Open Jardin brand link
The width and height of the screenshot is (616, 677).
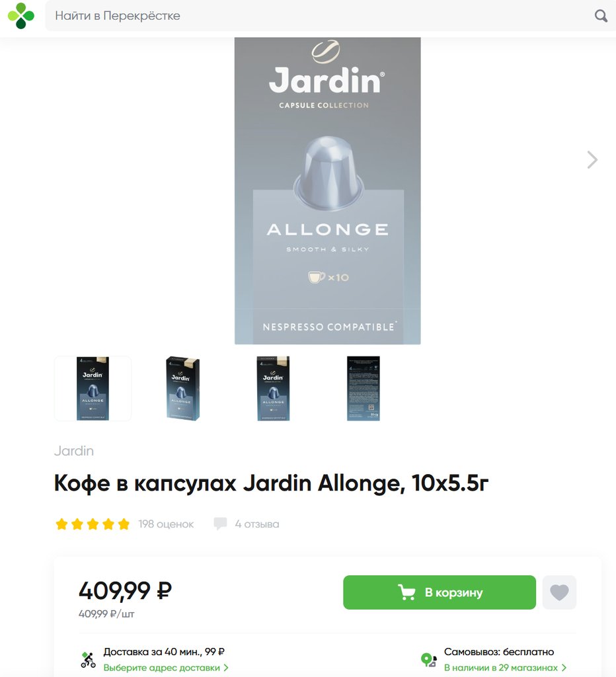click(74, 451)
